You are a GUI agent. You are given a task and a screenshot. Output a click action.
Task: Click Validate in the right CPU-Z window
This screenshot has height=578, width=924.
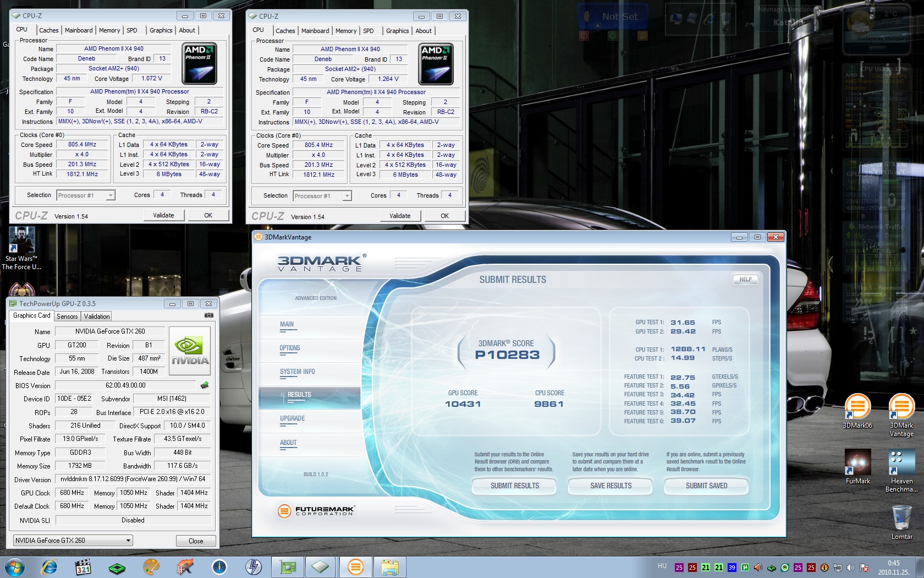coord(400,216)
